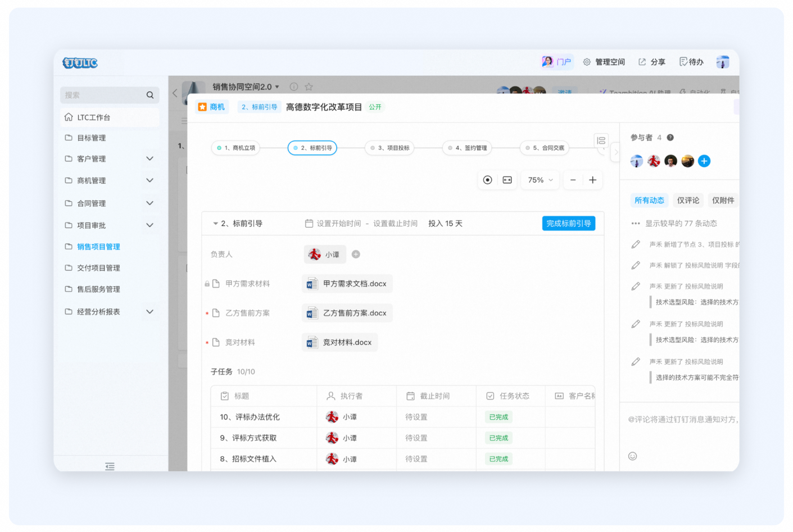This screenshot has width=793, height=532.
Task: Collapse the 2、标前引导 section triangle
Action: (215, 224)
